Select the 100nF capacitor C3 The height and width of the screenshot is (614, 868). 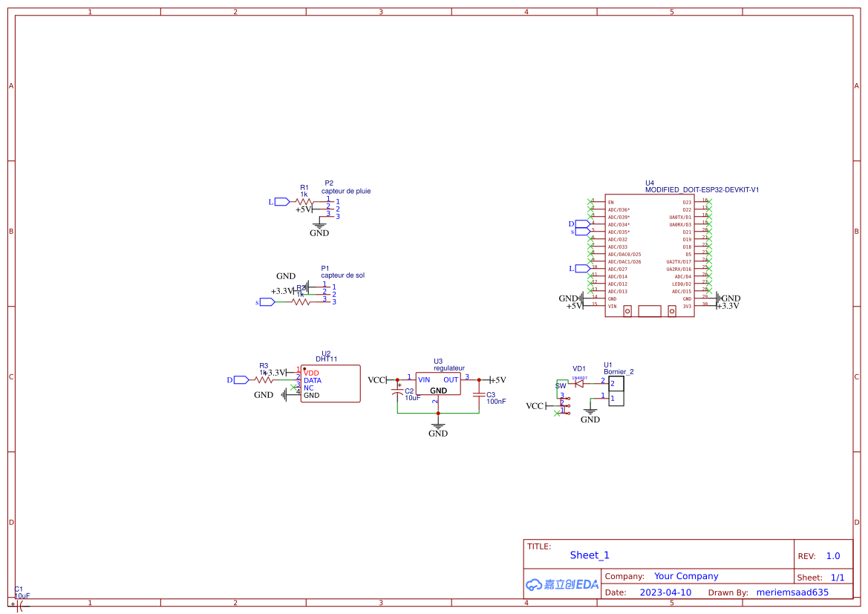(477, 396)
